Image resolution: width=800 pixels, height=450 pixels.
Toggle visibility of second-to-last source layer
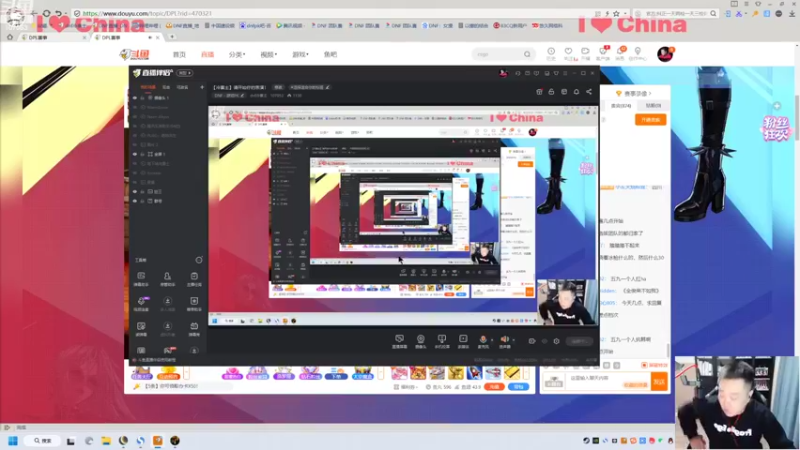[x=135, y=191]
